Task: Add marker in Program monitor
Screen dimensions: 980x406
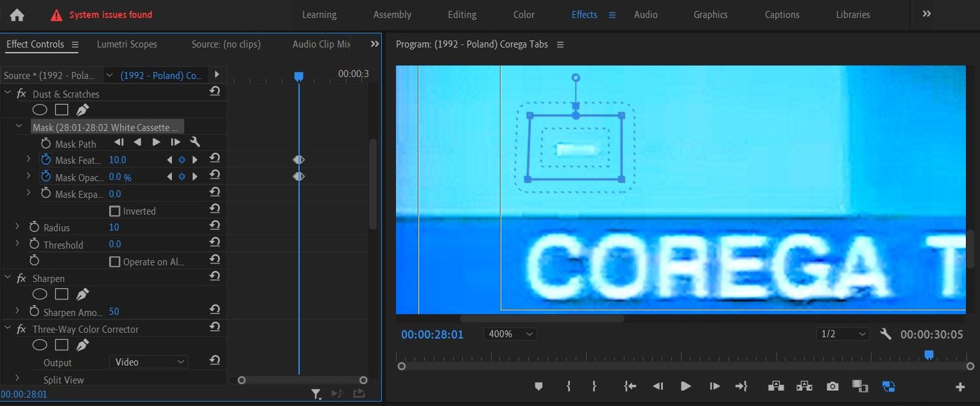Action: point(538,386)
